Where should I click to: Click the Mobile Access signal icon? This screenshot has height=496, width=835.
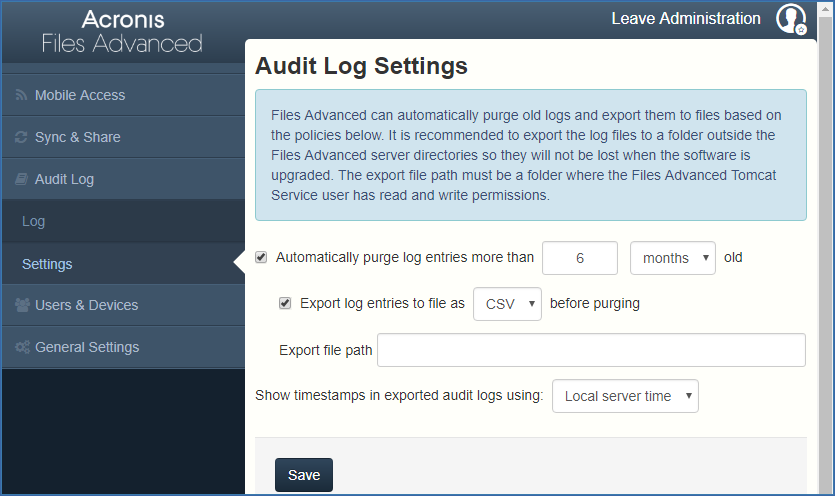(21, 95)
